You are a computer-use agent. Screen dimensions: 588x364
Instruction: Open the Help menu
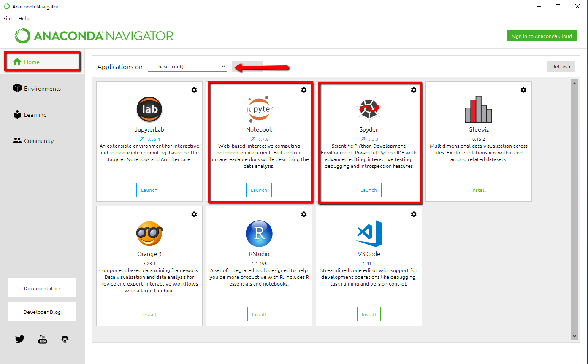coord(24,19)
